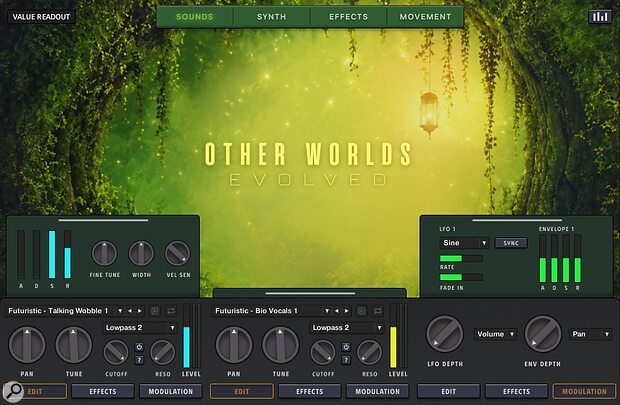Adjust the cyan Level slider on Talking Wobble
620x405 pixels.
click(x=187, y=336)
